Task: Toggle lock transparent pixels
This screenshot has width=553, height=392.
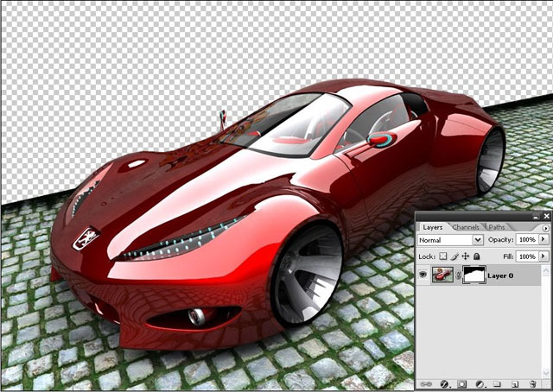Action: pyautogui.click(x=443, y=256)
